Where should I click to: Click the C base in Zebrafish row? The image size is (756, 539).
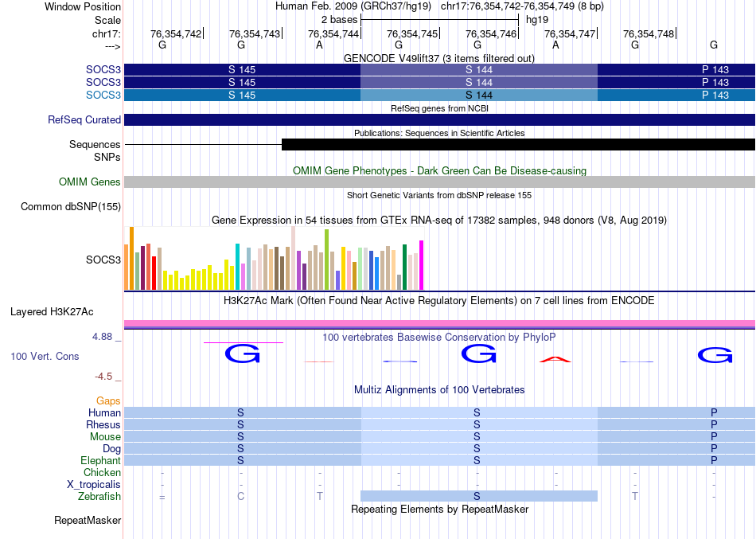click(x=240, y=496)
